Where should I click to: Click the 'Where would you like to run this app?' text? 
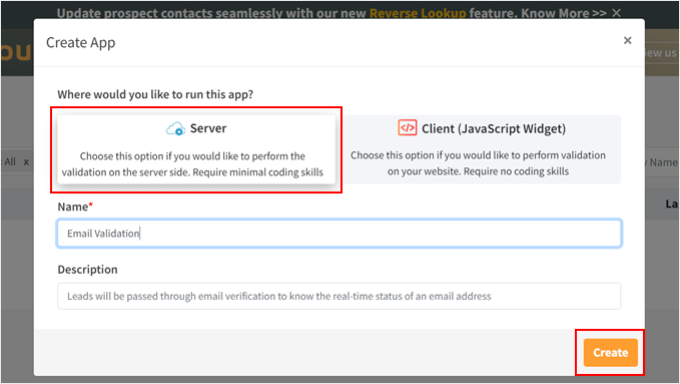click(155, 94)
